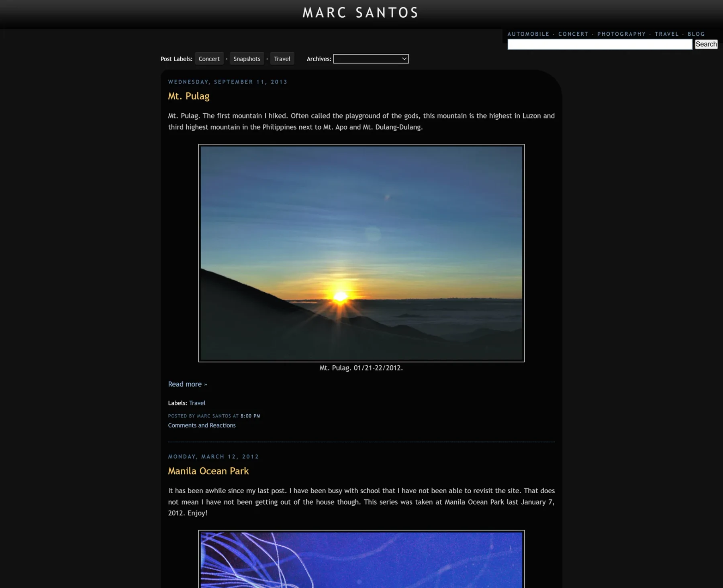Open the Travel label under Mt. Pulag post

(x=197, y=403)
